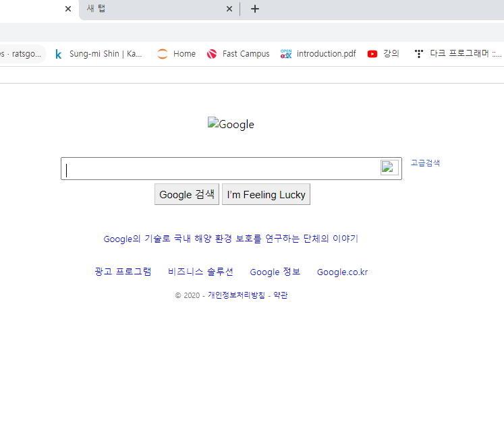Open the 광고 프로그램 link
Image resolution: width=504 pixels, height=445 pixels.
[x=123, y=272]
